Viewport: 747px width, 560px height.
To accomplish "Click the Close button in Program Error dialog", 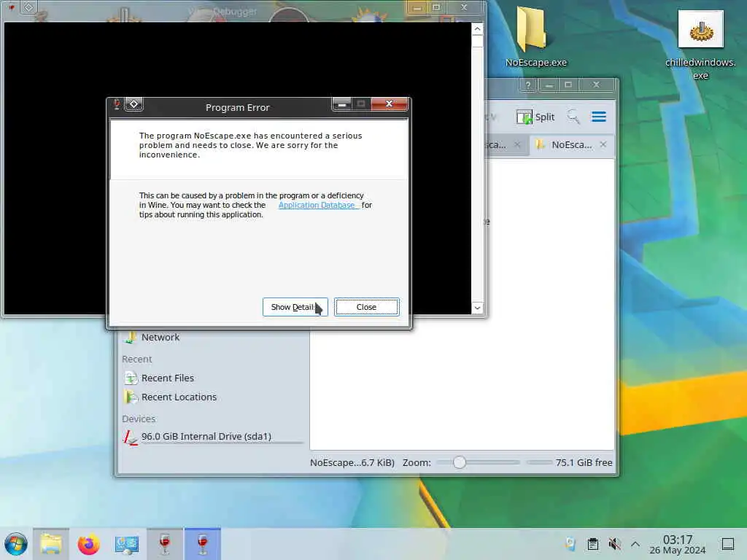I will (366, 307).
